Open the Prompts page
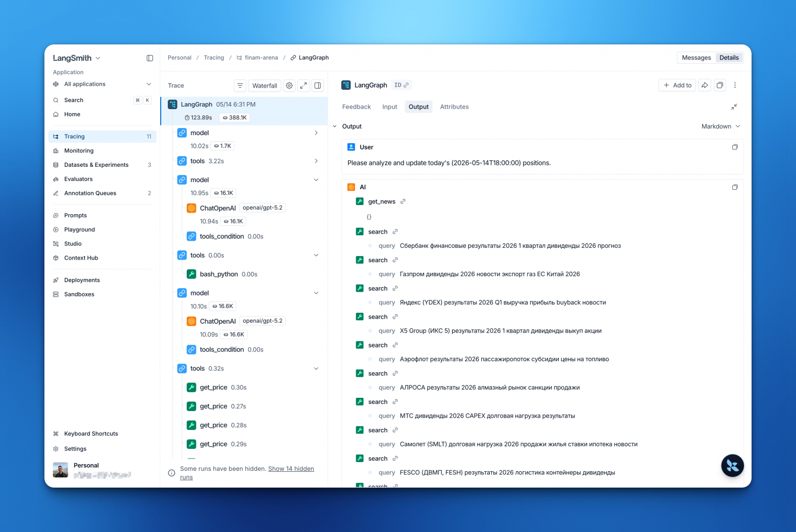The width and height of the screenshot is (796, 532). coord(102,215)
